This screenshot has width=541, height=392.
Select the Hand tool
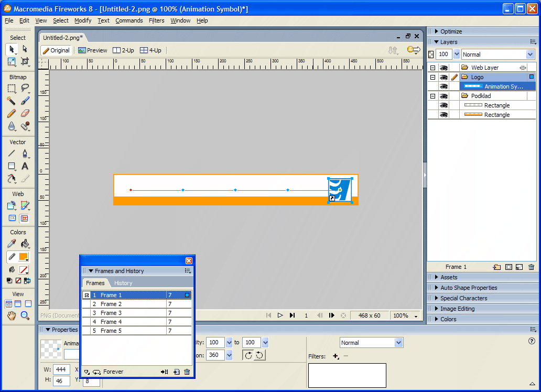[x=12, y=315]
